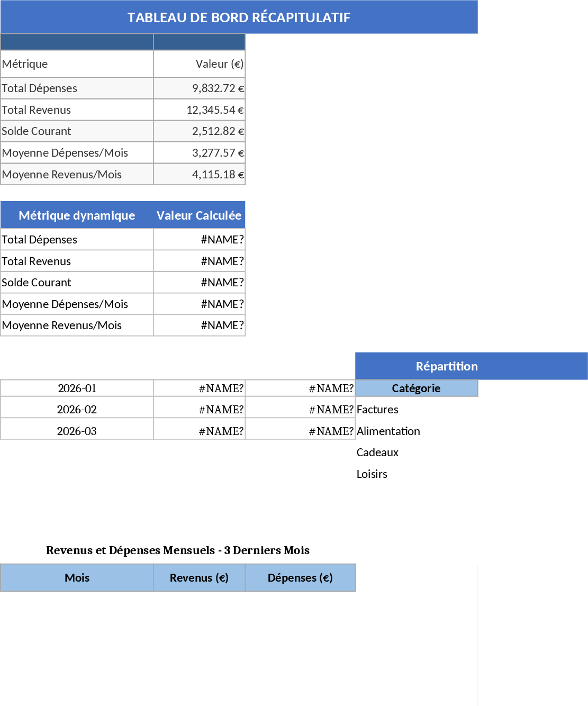The image size is (588, 706).
Task: Select the Répartition section header
Action: (x=446, y=366)
